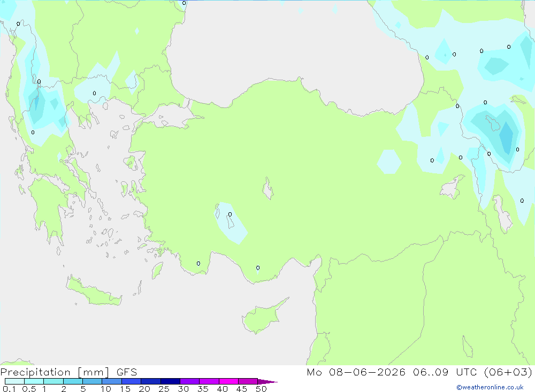Click the 'GFS' model label
Screen dimensions: 535x392
pos(127,372)
